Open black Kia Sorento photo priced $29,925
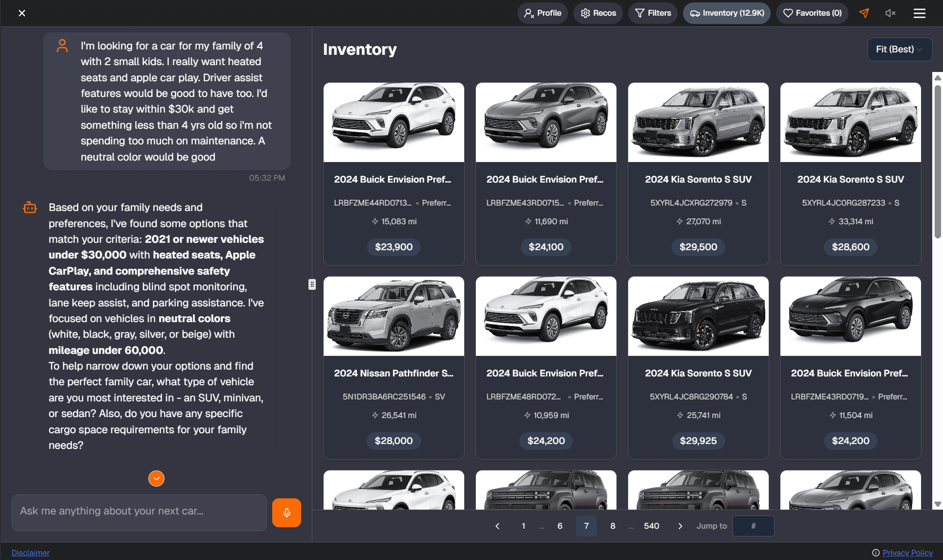 point(698,316)
